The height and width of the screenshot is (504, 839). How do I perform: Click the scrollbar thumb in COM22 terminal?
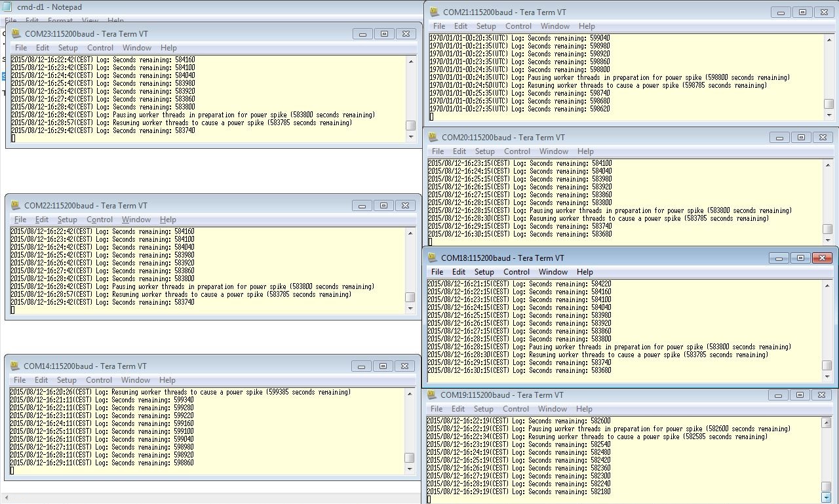(x=410, y=297)
